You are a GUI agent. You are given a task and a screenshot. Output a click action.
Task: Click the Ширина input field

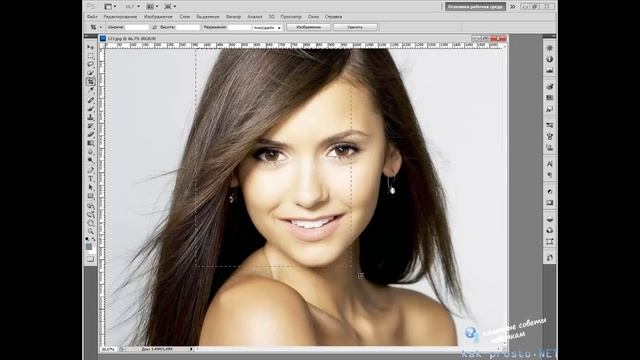[137, 27]
